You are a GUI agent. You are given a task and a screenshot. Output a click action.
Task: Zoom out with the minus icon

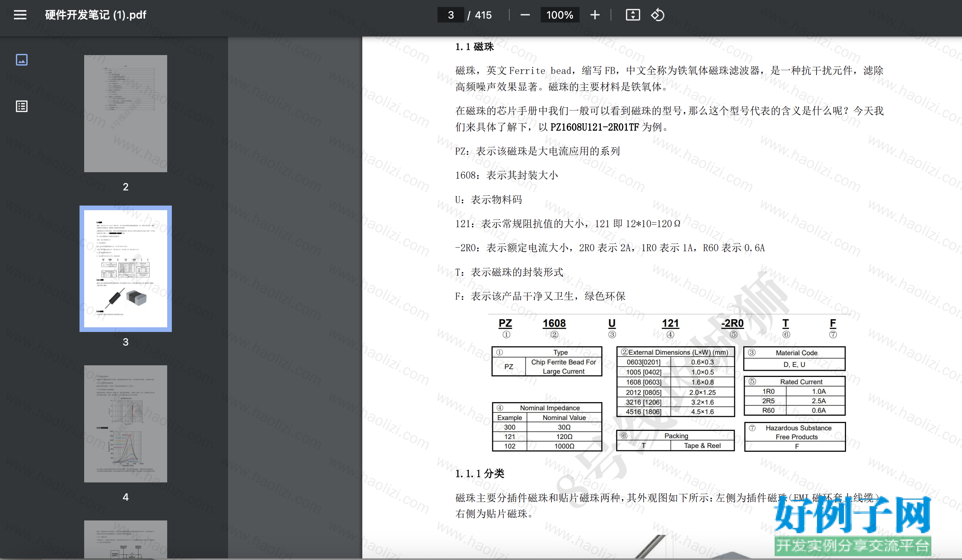tap(525, 15)
